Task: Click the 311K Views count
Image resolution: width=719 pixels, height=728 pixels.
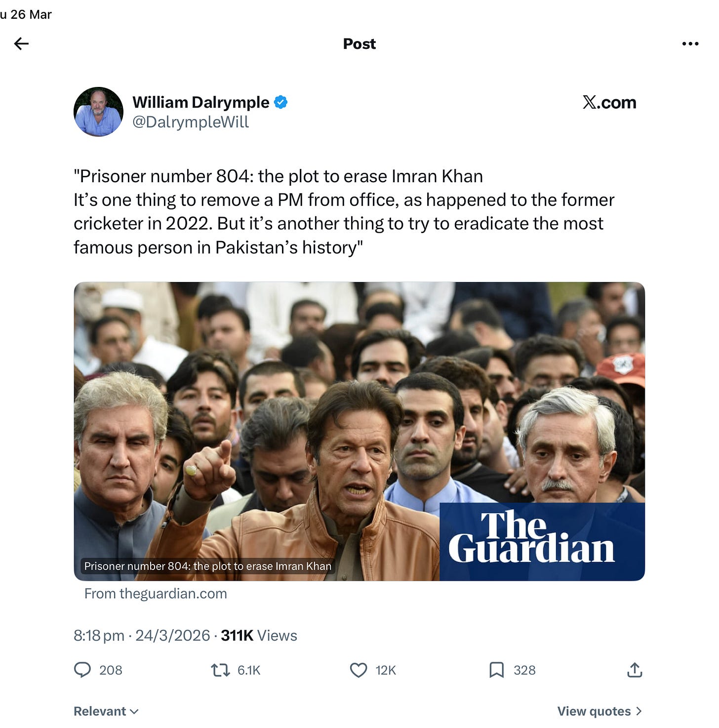Action: [259, 636]
